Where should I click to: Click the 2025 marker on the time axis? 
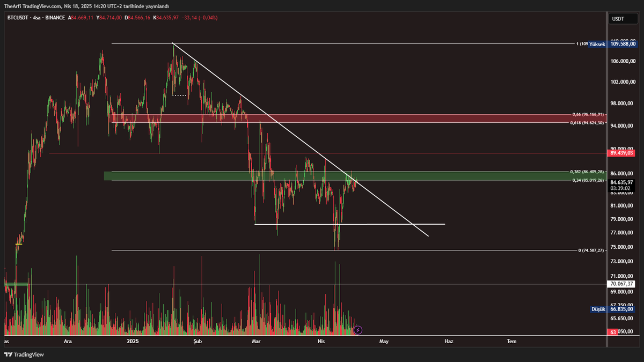(133, 341)
